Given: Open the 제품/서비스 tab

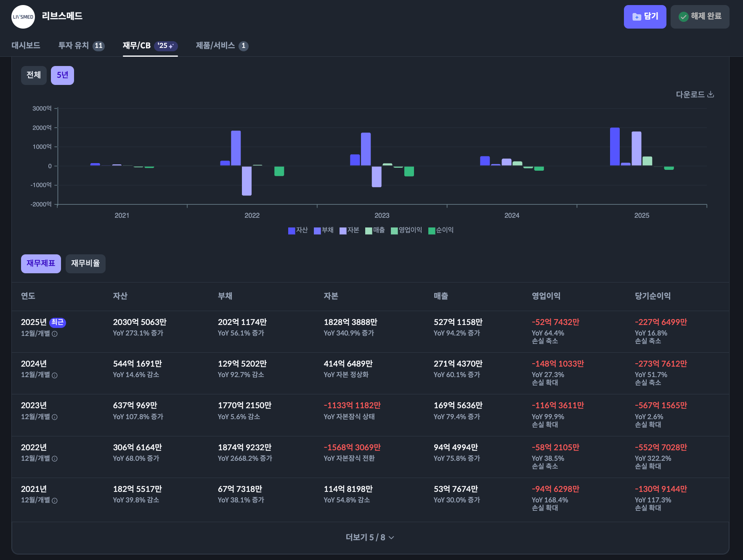Looking at the screenshot, I should 222,45.
